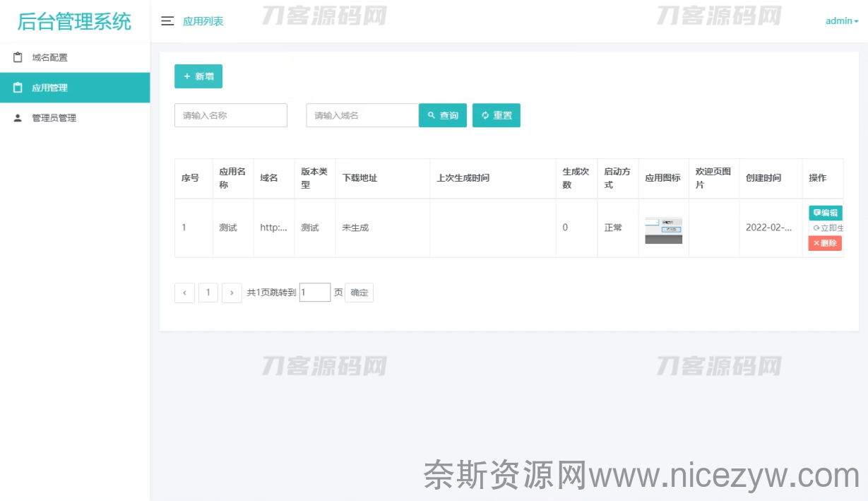Open the 应用图标 thumbnail image
The image size is (868, 501).
(x=664, y=230)
